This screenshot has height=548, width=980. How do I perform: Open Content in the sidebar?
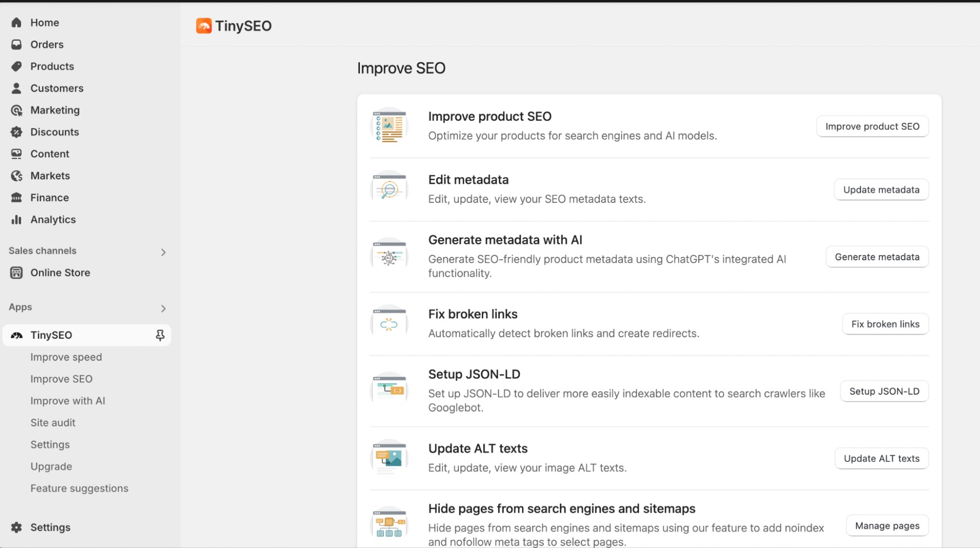(x=50, y=154)
